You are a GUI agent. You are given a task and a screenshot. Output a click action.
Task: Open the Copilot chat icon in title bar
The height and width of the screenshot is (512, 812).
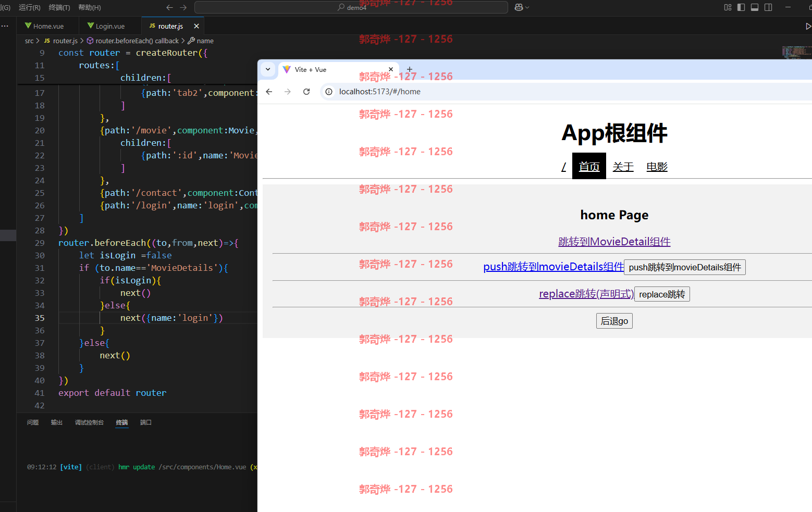pyautogui.click(x=519, y=7)
